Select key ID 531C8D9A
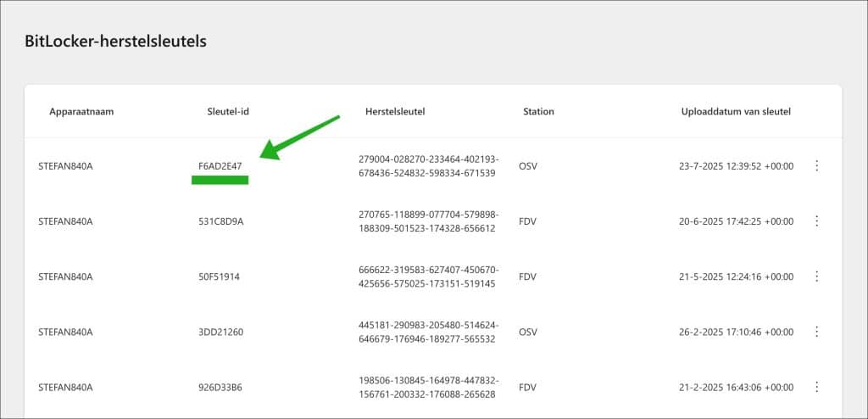The height and width of the screenshot is (419, 868). click(x=221, y=221)
